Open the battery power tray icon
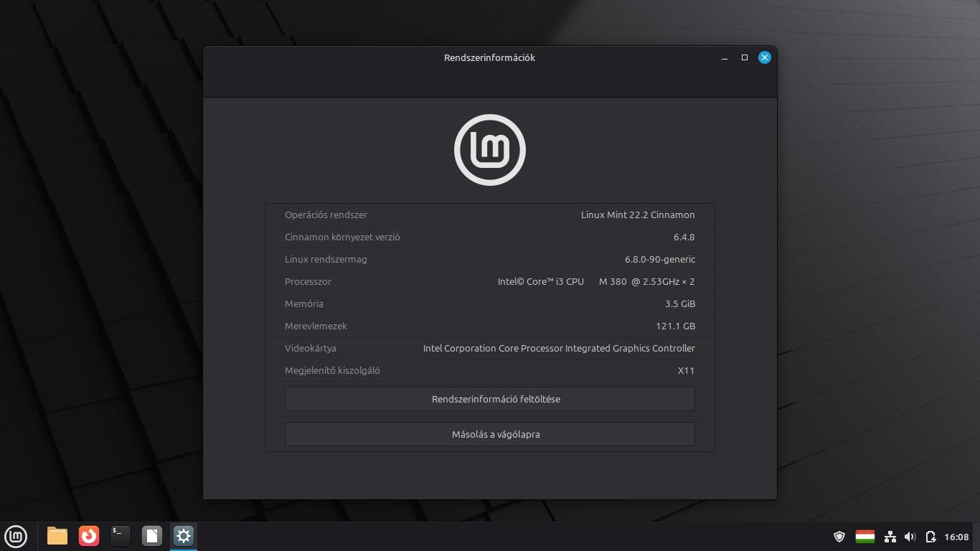The height and width of the screenshot is (551, 980). [931, 537]
